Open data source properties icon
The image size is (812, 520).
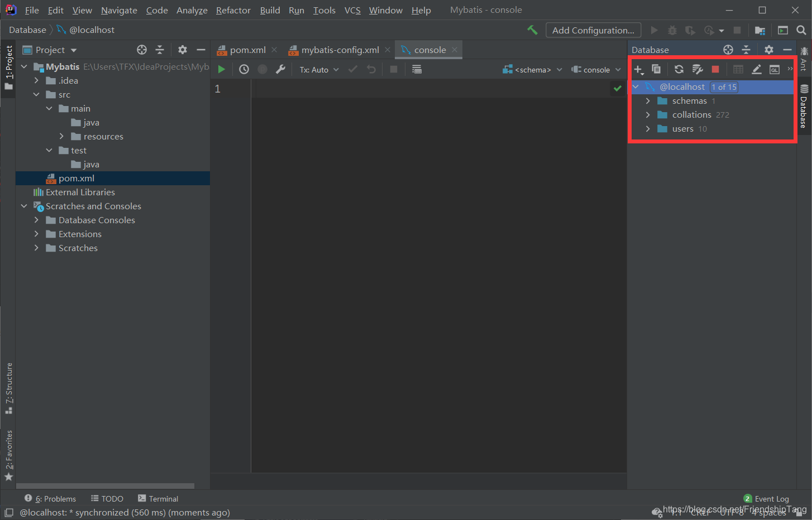click(x=697, y=69)
